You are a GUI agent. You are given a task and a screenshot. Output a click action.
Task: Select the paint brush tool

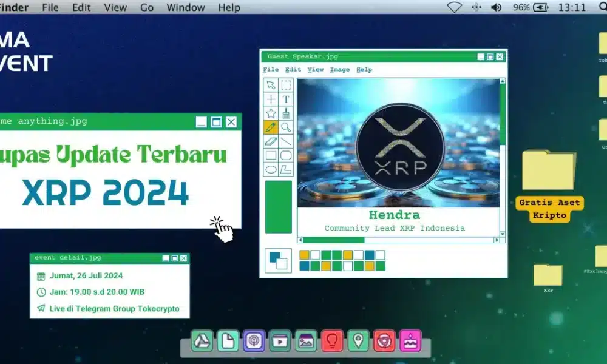(x=286, y=113)
